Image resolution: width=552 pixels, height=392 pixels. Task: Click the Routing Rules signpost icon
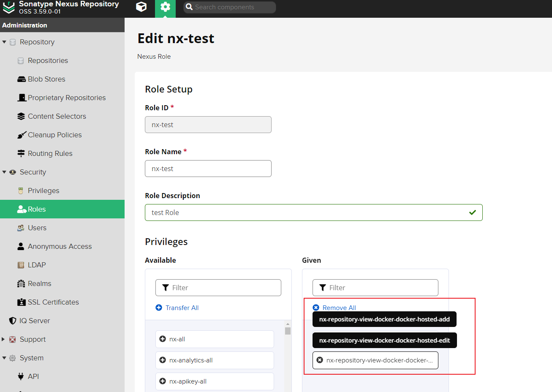point(21,153)
